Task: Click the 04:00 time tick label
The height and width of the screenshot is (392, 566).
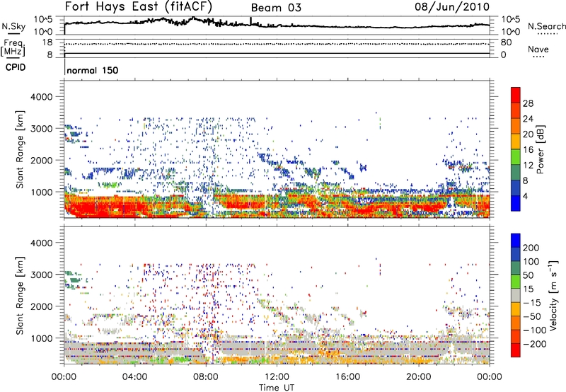Action: (x=134, y=377)
